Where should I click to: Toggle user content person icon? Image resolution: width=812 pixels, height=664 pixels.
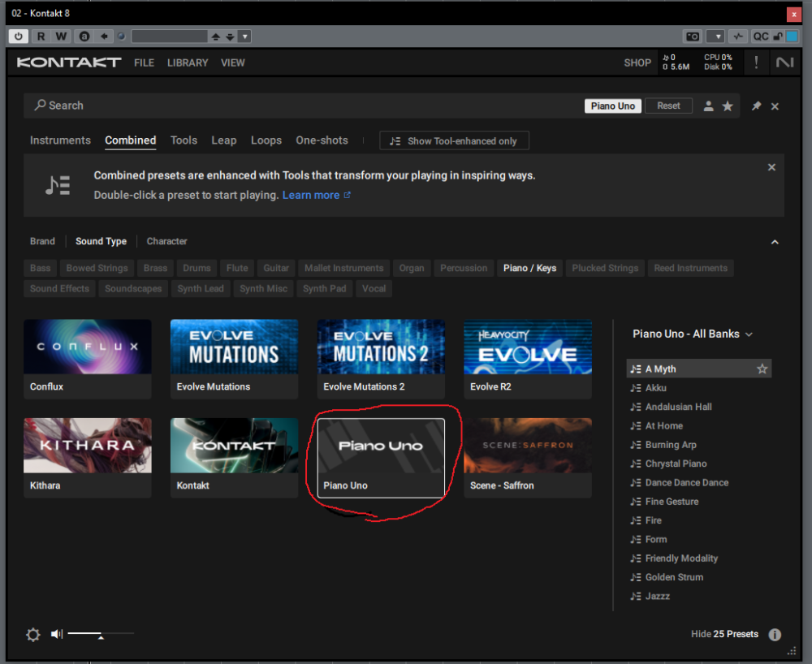coord(708,106)
